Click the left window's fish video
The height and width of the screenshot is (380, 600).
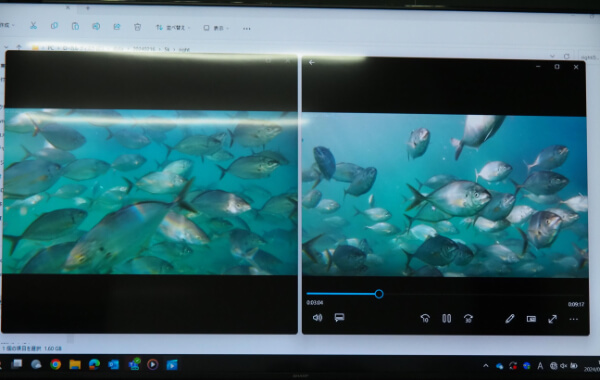click(150, 192)
